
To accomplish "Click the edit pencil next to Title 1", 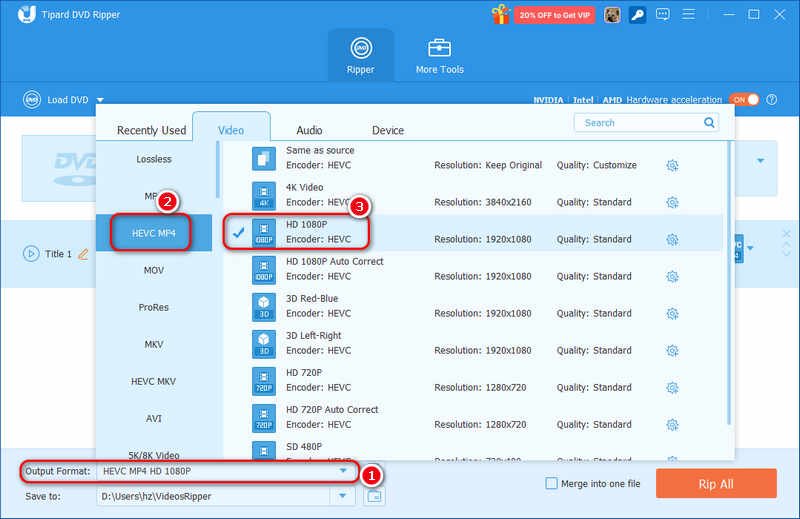I will point(83,254).
